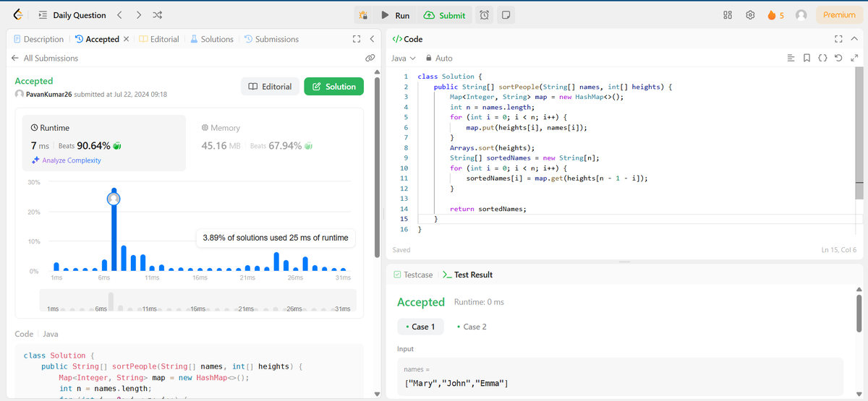Submit the solution
Screen dimensions: 868x401
click(445, 15)
